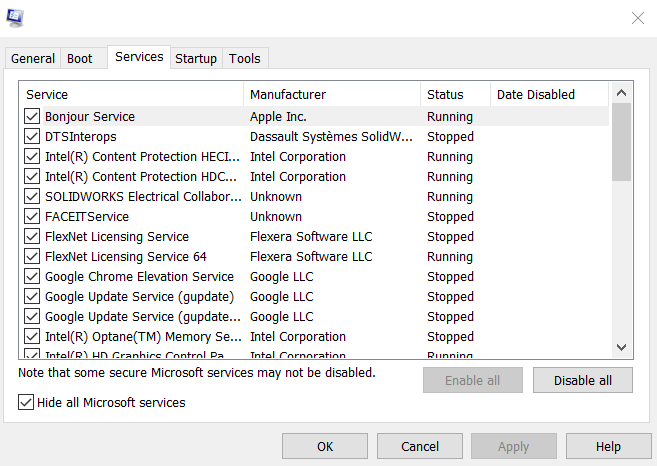Uncheck Google Chrome Elevation Service checkbox
Image resolution: width=657 pixels, height=466 pixels.
(32, 277)
